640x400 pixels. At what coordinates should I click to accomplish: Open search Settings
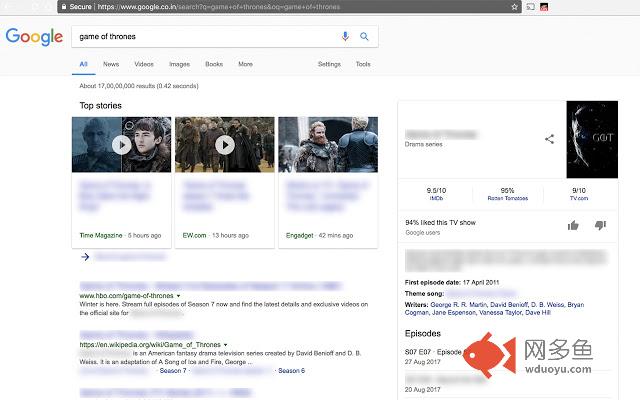point(329,64)
